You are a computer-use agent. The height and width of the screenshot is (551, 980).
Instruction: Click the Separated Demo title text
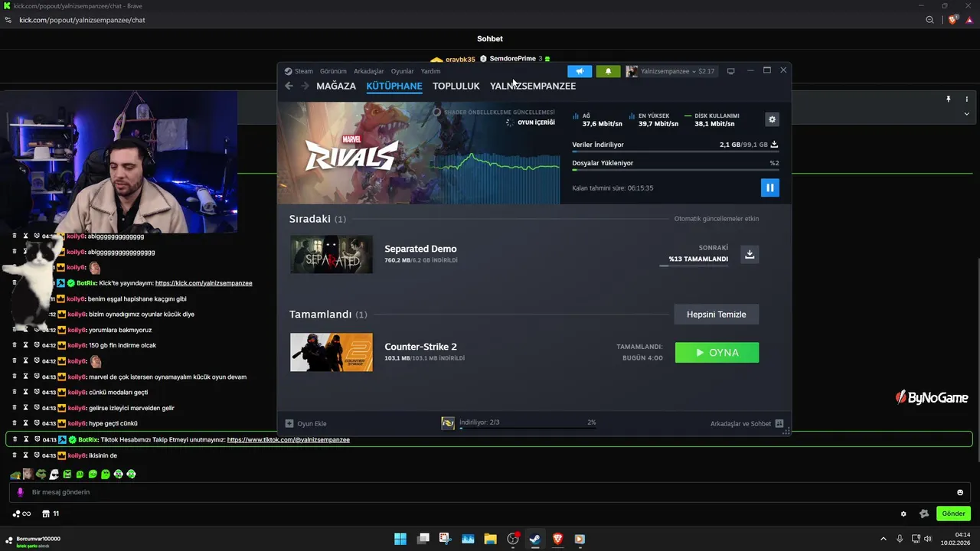click(x=420, y=249)
